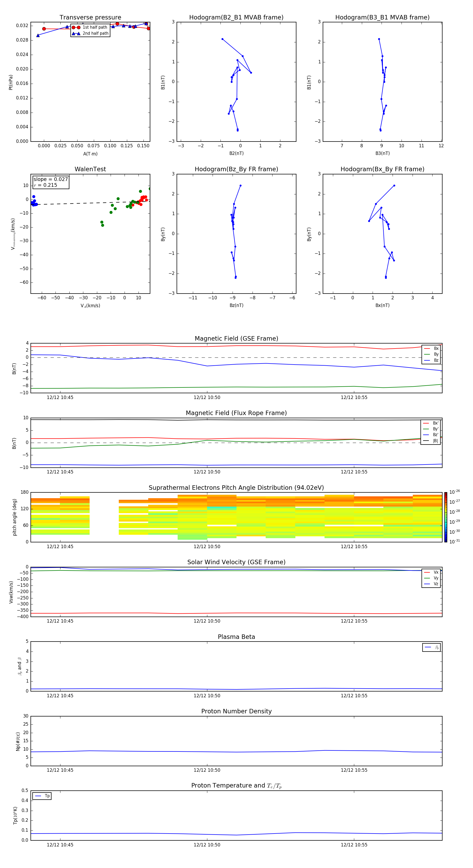Select the 'Hodogram(Bx_By FR frame)' title

coord(382,169)
